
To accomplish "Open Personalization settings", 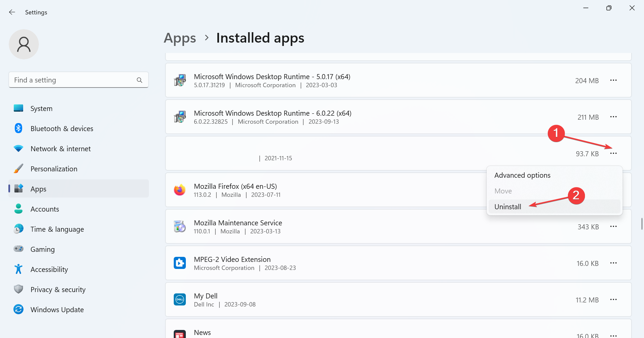I will click(x=78, y=169).
